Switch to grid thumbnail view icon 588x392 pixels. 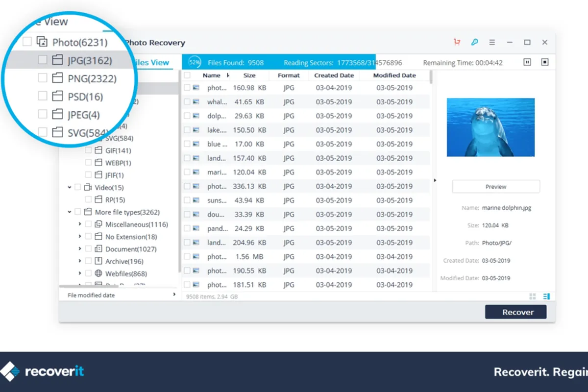coord(533,296)
